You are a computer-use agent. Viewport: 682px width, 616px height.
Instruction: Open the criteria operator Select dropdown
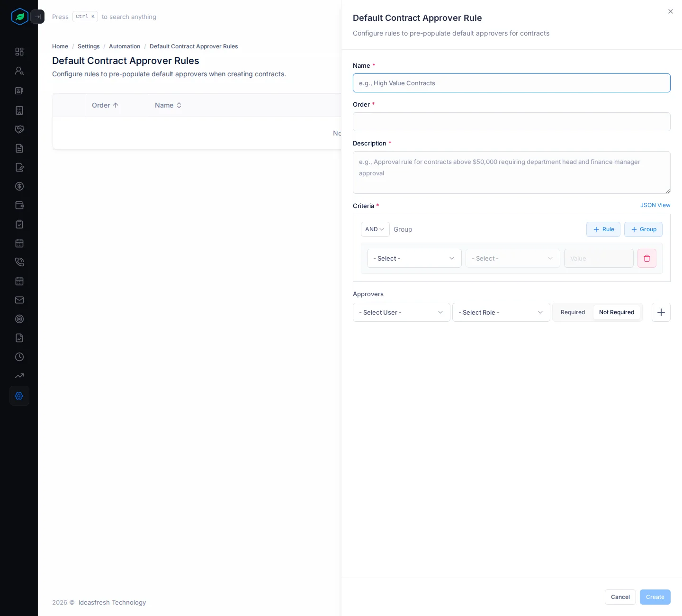pos(513,258)
